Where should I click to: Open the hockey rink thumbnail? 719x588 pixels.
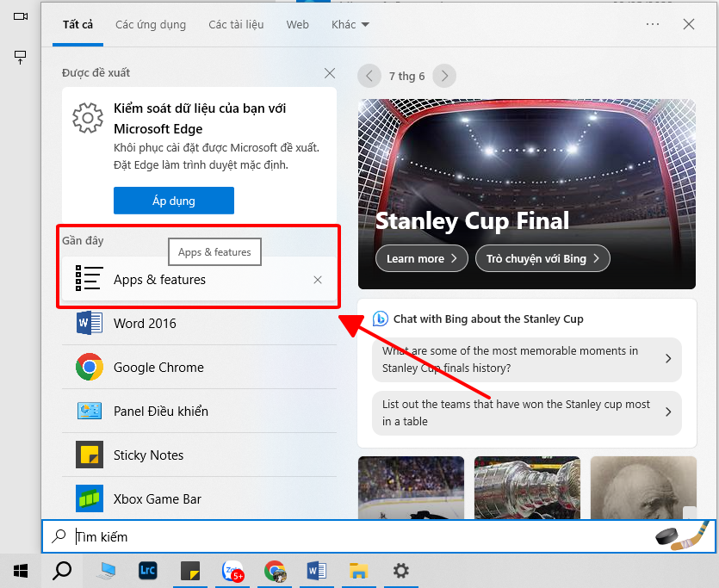coord(411,487)
